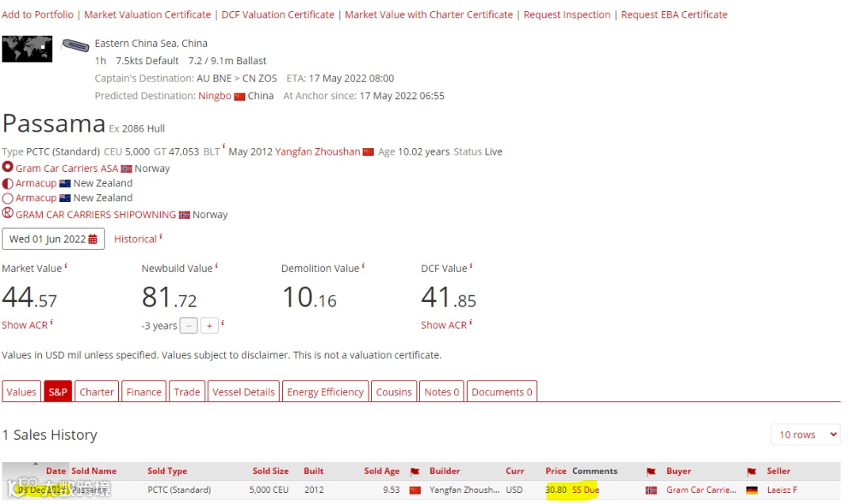Open the Gram Car Carrie... buyer link
The image size is (856, 504).
point(701,491)
